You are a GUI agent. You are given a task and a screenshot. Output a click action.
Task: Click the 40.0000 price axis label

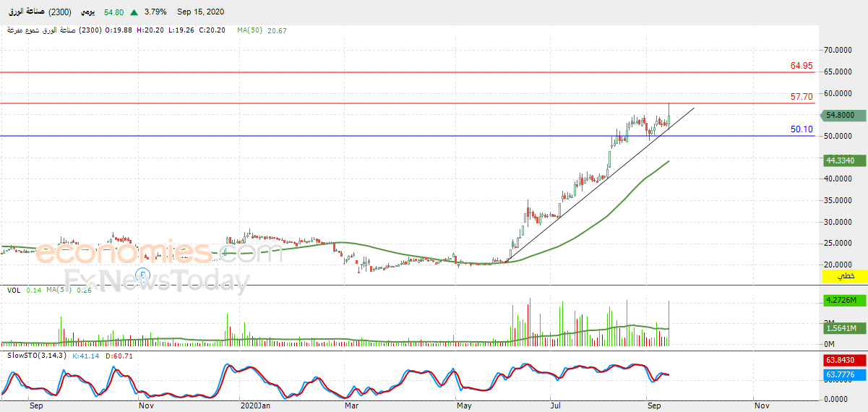[x=838, y=179]
